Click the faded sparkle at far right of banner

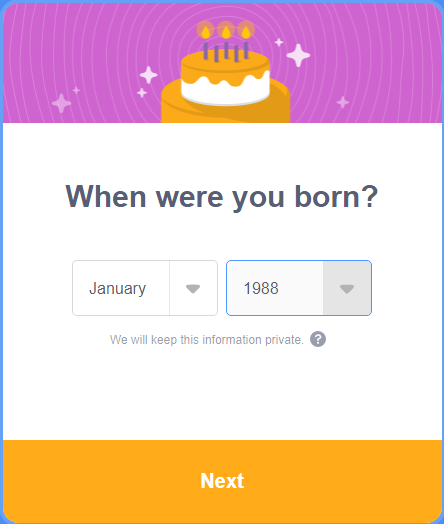click(343, 102)
